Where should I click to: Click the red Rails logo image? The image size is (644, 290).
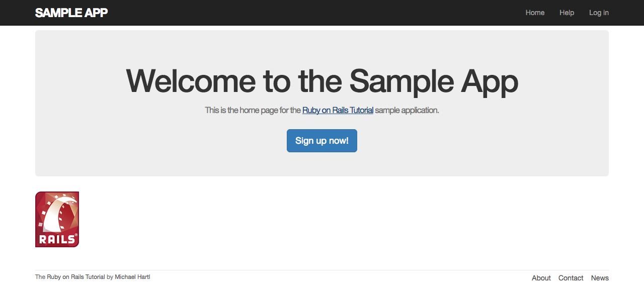pyautogui.click(x=57, y=219)
